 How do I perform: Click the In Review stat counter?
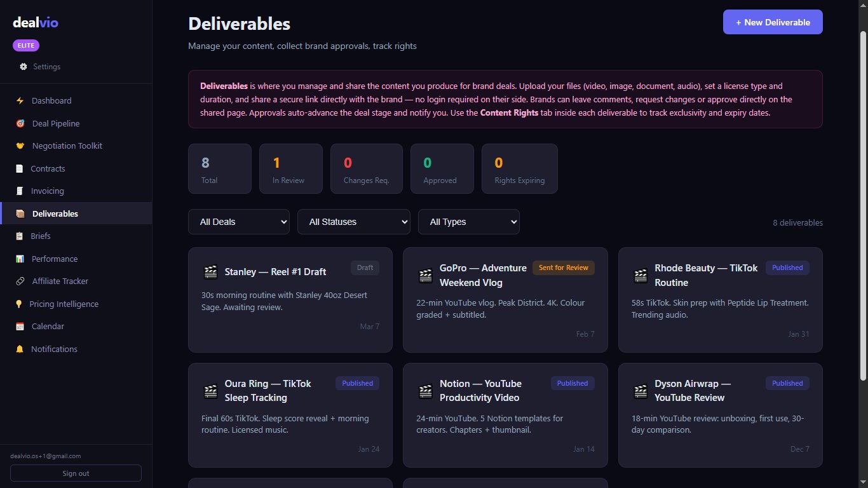pyautogui.click(x=290, y=168)
